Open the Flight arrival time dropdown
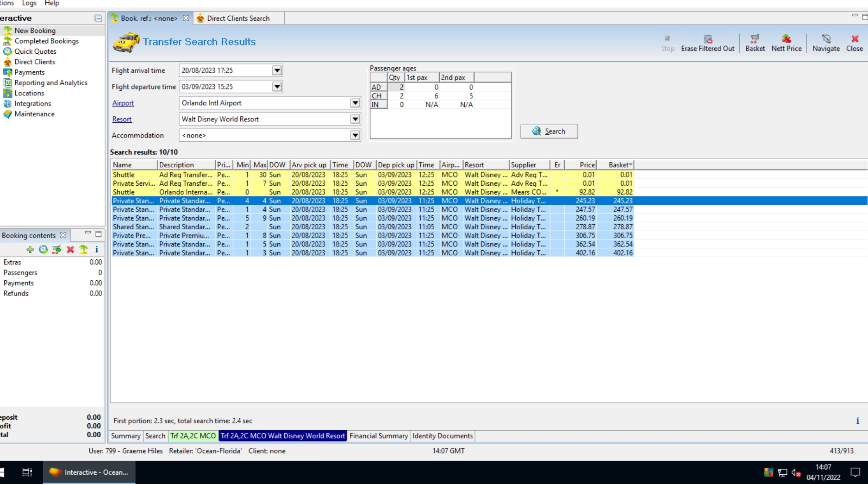Screen dimensions: 868x484 tap(277, 70)
